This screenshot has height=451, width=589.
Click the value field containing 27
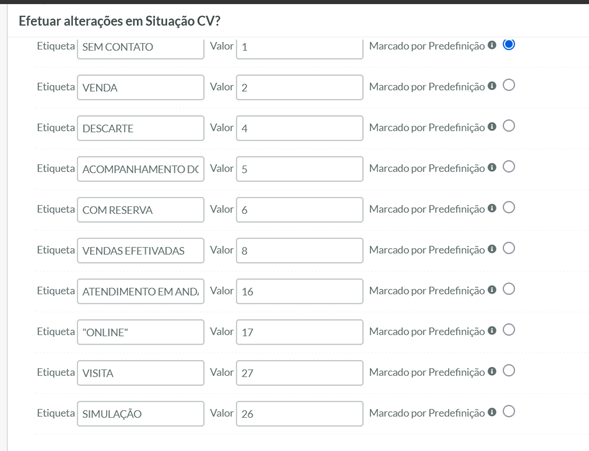click(x=300, y=373)
